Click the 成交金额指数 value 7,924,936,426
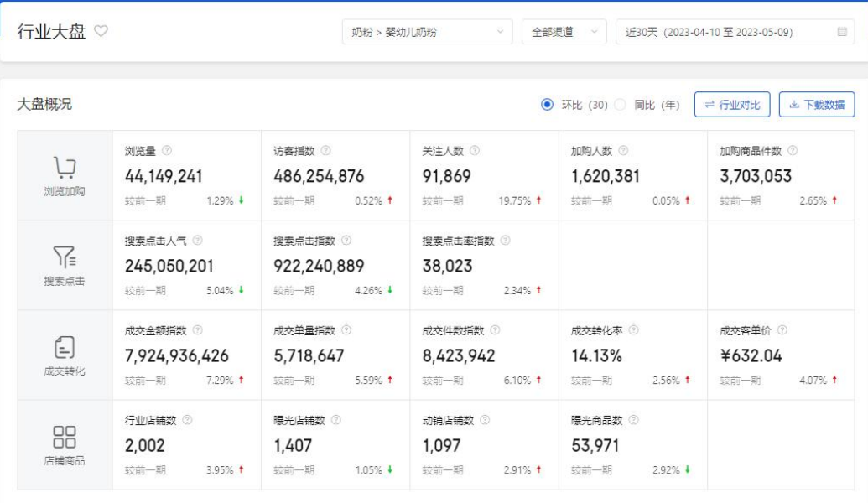This screenshot has width=868, height=503. coord(177,355)
